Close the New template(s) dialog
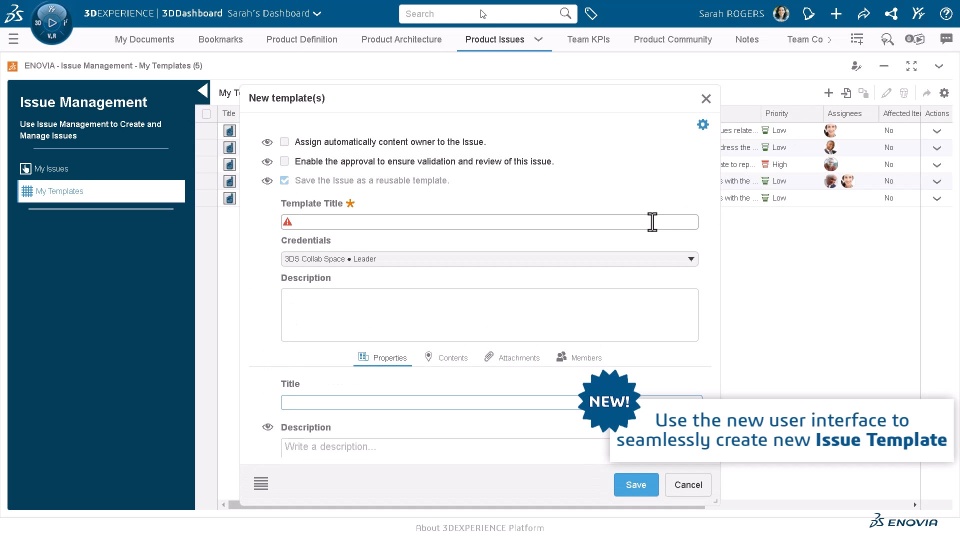960x540 pixels. (x=706, y=99)
